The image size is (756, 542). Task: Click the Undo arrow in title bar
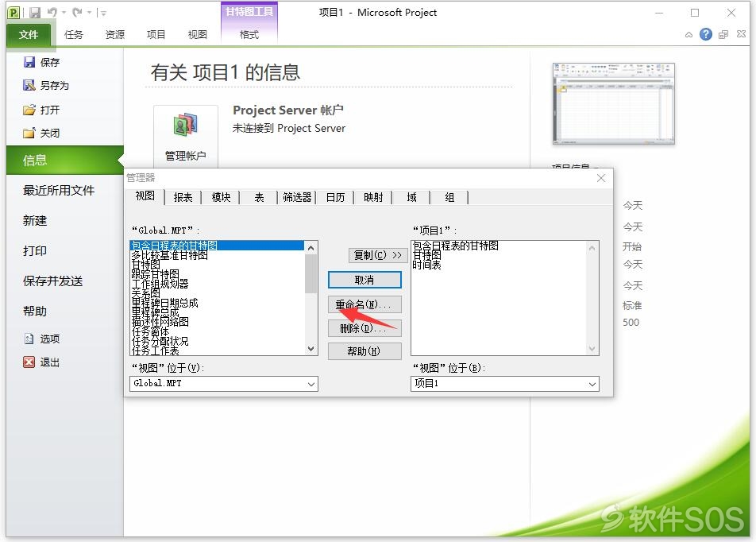click(x=52, y=13)
